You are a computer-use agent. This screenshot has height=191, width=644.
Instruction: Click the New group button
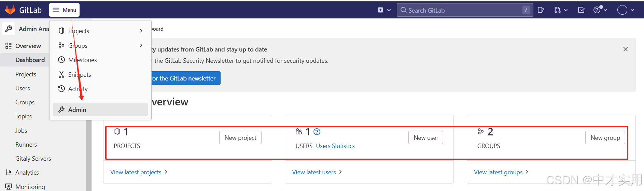click(605, 137)
